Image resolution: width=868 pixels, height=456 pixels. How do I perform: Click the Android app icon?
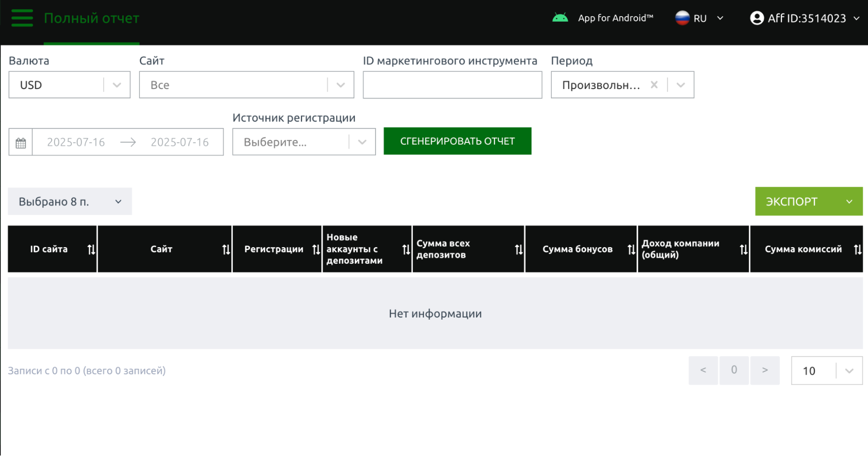tap(560, 18)
